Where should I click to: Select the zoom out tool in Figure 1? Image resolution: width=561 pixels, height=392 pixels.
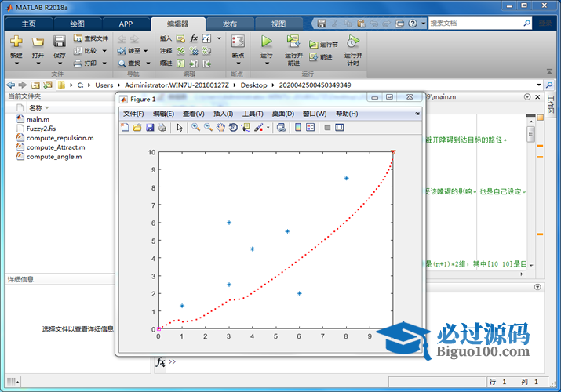208,127
